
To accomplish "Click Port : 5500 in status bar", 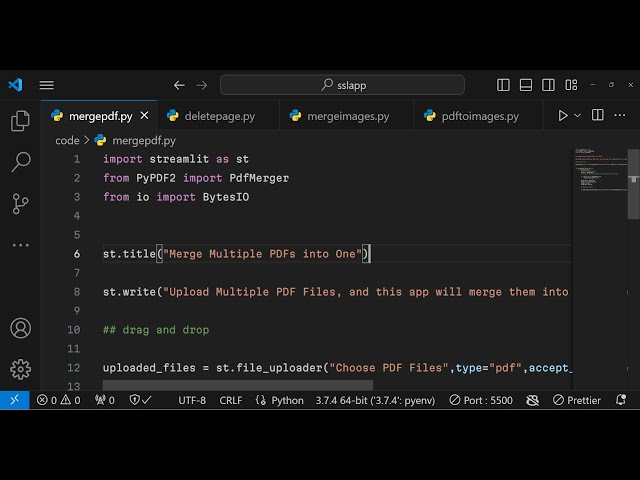I will 481,400.
